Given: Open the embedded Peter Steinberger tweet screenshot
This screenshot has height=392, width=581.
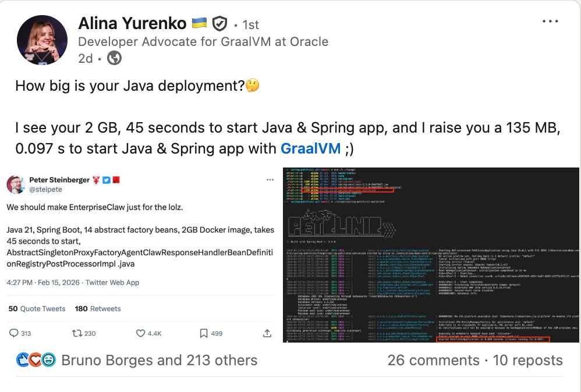Looking at the screenshot, I should (140, 255).
